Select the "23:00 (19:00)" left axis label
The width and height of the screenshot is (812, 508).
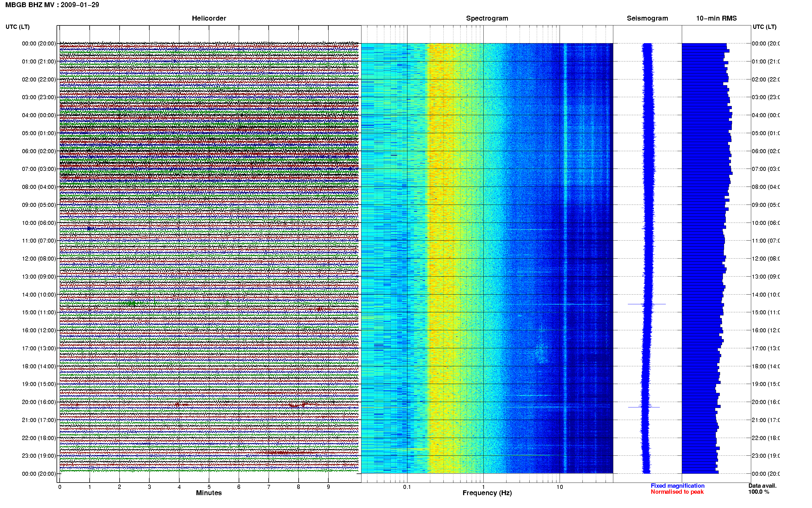(x=39, y=456)
